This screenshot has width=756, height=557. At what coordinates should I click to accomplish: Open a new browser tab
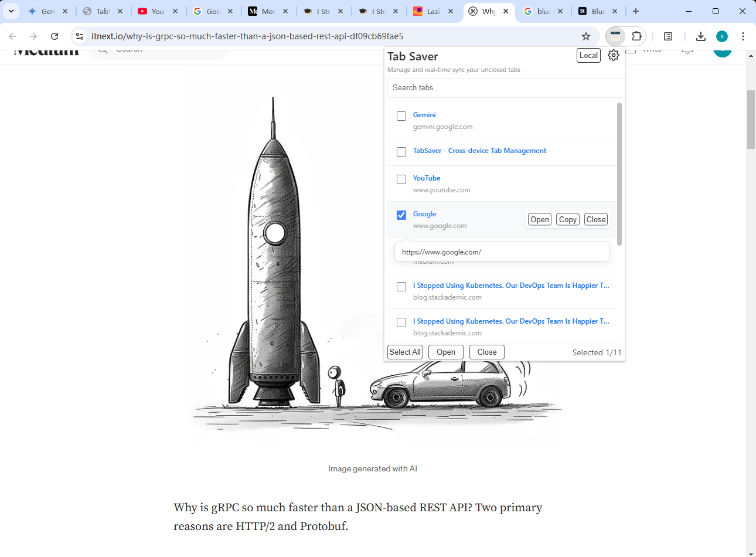pos(636,11)
